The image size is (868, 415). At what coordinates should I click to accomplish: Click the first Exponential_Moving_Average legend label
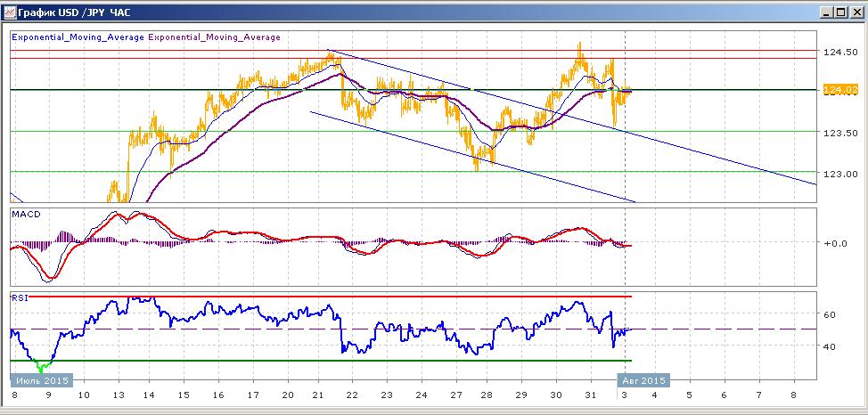click(78, 37)
